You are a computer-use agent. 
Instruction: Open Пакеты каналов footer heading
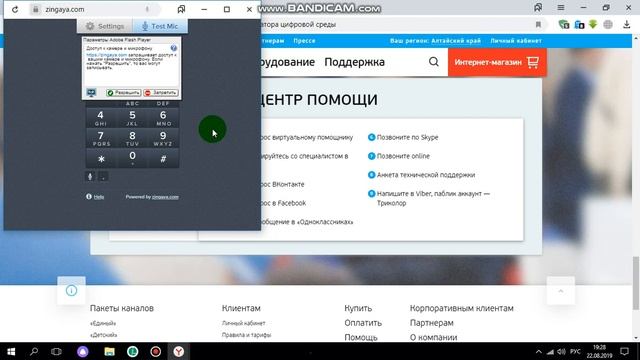(122, 308)
